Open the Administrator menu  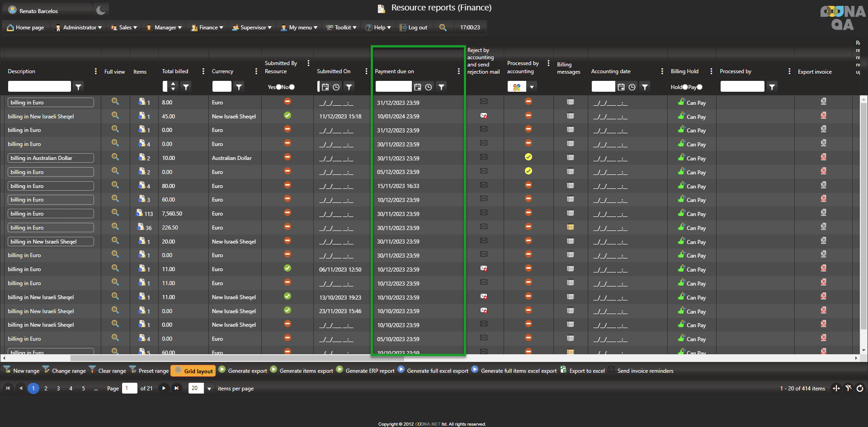tap(78, 28)
